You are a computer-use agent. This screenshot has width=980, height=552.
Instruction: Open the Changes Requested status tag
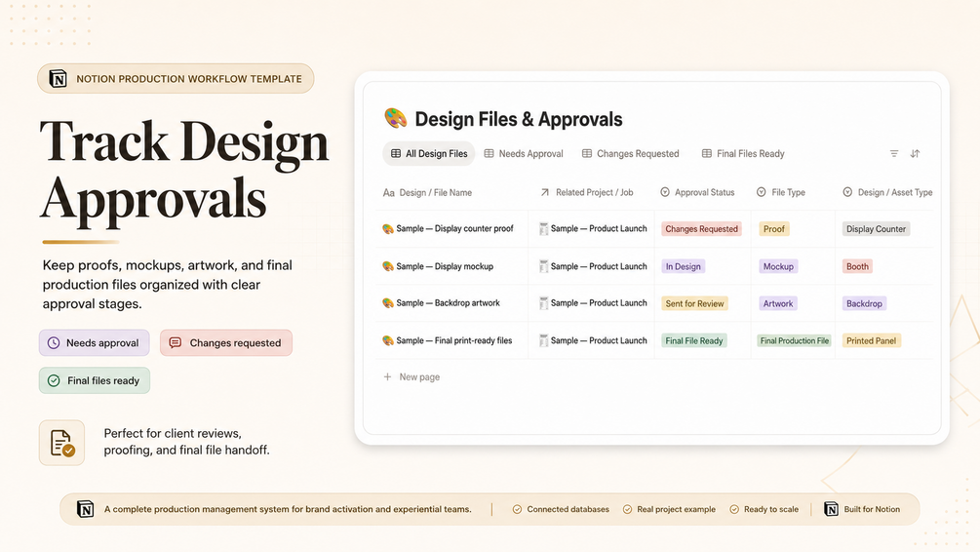coord(701,229)
